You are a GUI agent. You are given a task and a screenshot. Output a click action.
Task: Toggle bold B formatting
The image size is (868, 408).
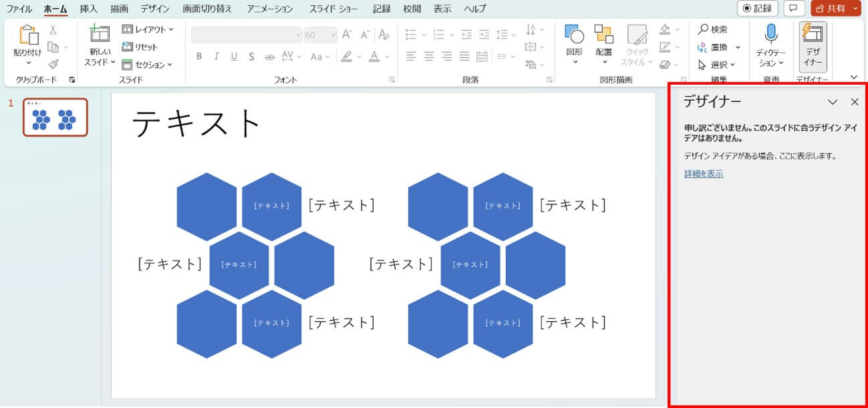point(198,57)
